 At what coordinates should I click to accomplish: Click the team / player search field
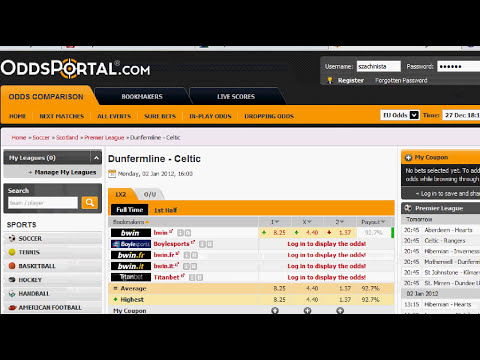(43, 203)
